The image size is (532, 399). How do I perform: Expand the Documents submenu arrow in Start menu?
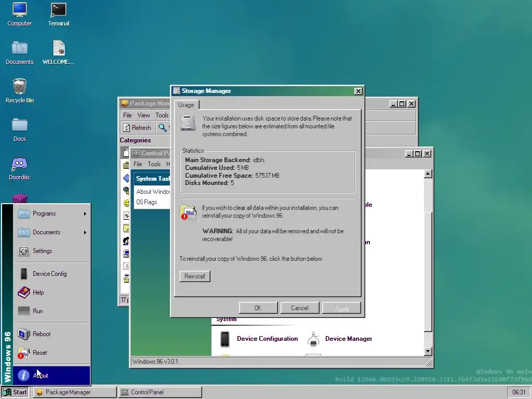[85, 232]
